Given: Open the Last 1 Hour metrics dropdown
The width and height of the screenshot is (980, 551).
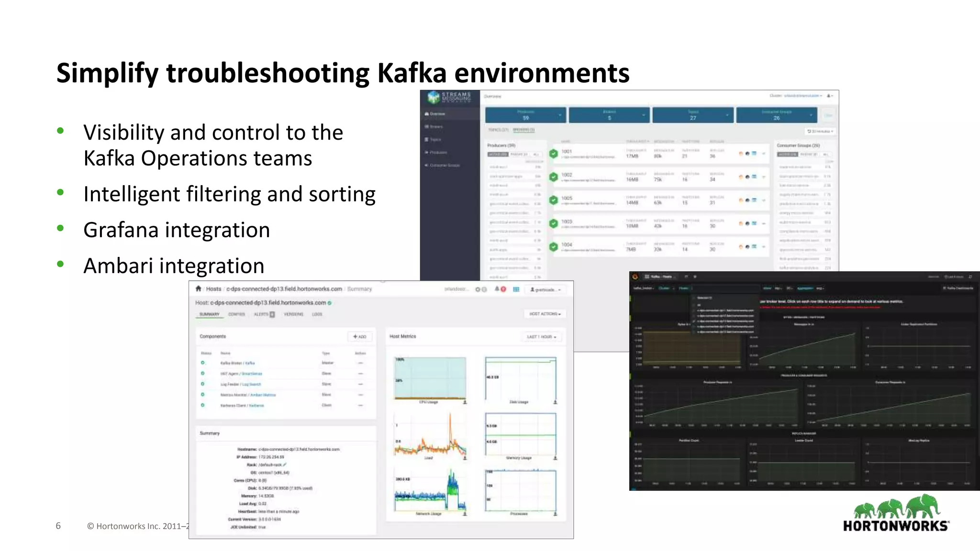Looking at the screenshot, I should (542, 337).
